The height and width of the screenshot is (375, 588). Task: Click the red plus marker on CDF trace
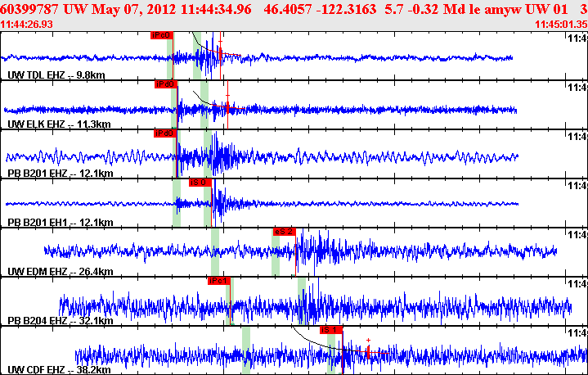click(369, 341)
